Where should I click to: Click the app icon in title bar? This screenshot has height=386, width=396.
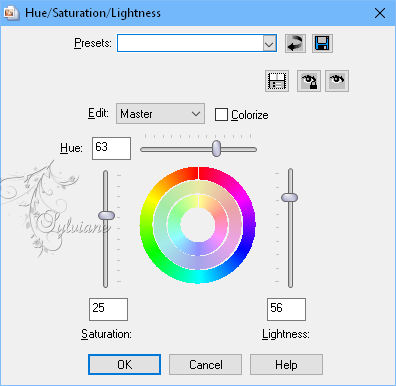[x=10, y=13]
